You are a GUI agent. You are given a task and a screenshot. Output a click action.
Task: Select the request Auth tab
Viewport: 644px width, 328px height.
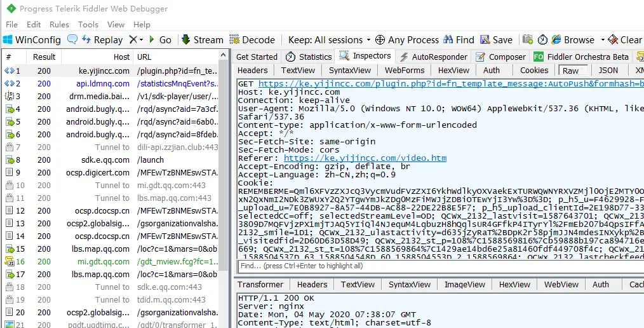[x=491, y=71]
